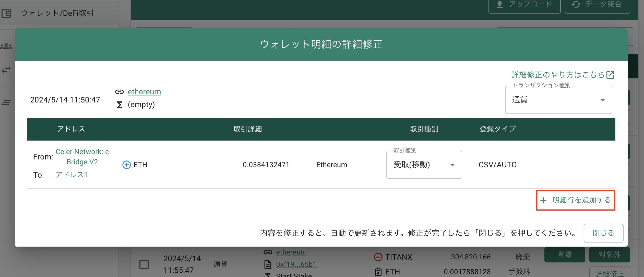644x277 pixels.
Task: Click the 廃棄 label in TITANX row
Action: click(x=523, y=257)
